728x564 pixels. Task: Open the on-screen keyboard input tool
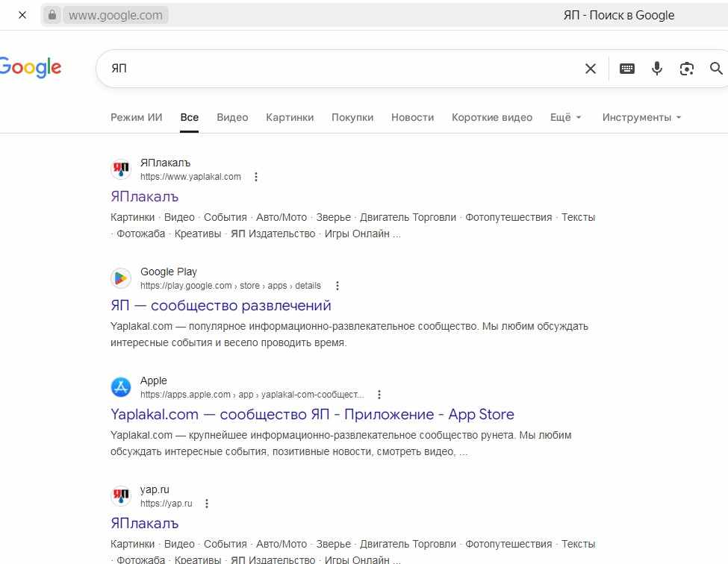626,69
